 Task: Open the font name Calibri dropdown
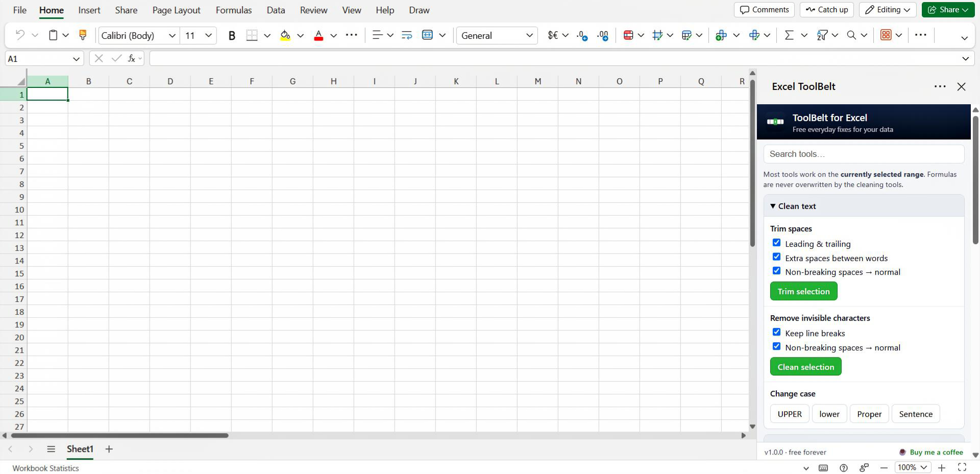coord(172,35)
